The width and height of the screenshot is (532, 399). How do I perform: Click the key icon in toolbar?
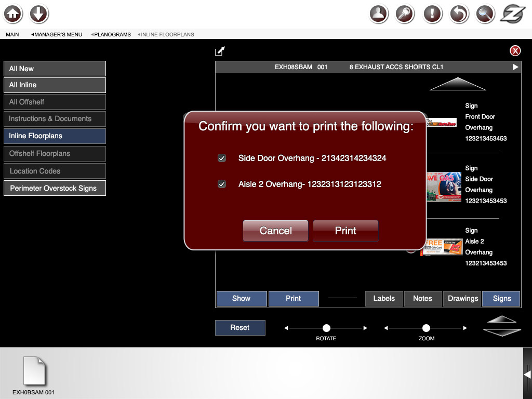pos(405,14)
